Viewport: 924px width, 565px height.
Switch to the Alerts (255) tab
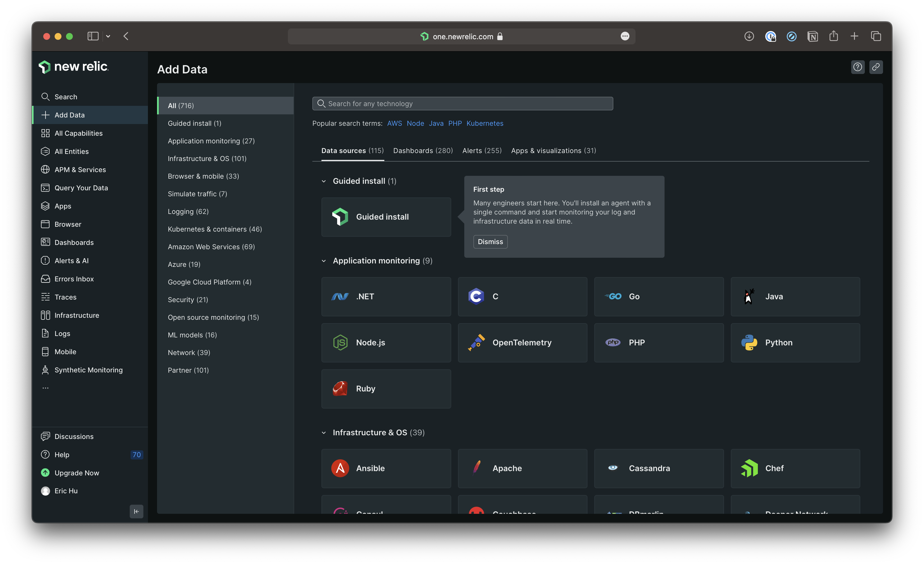tap(482, 150)
